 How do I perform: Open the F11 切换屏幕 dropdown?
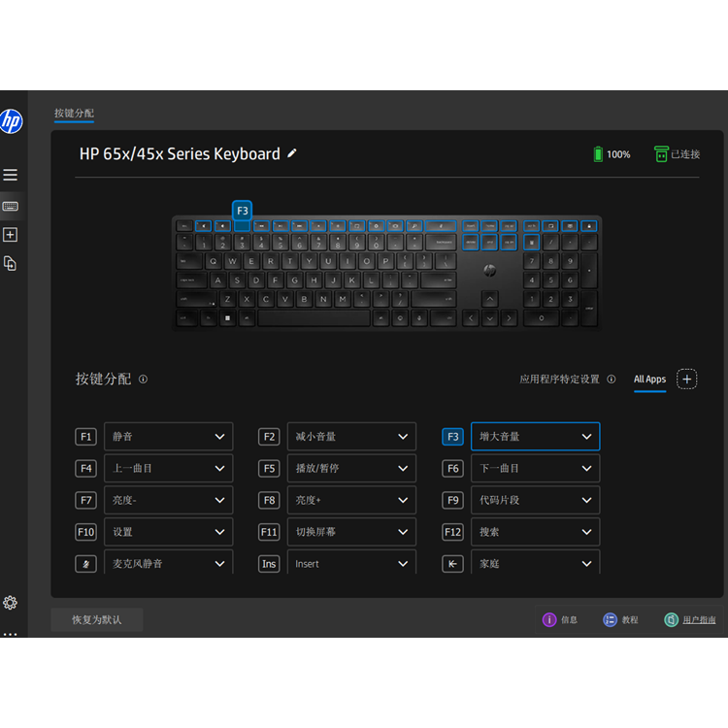[351, 532]
